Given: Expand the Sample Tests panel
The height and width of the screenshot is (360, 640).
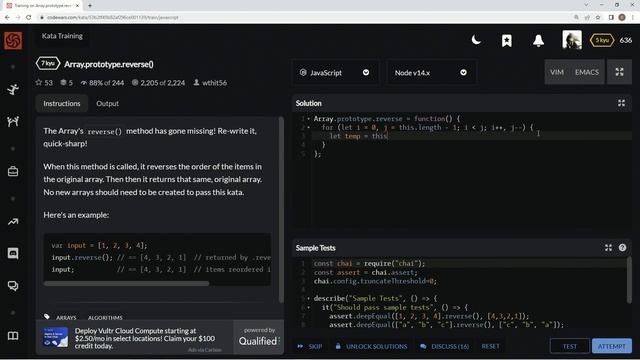Looking at the screenshot, I should [608, 248].
